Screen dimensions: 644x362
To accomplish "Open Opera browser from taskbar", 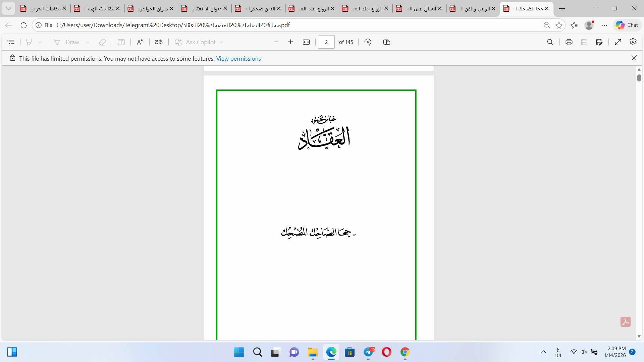I will pos(387,352).
